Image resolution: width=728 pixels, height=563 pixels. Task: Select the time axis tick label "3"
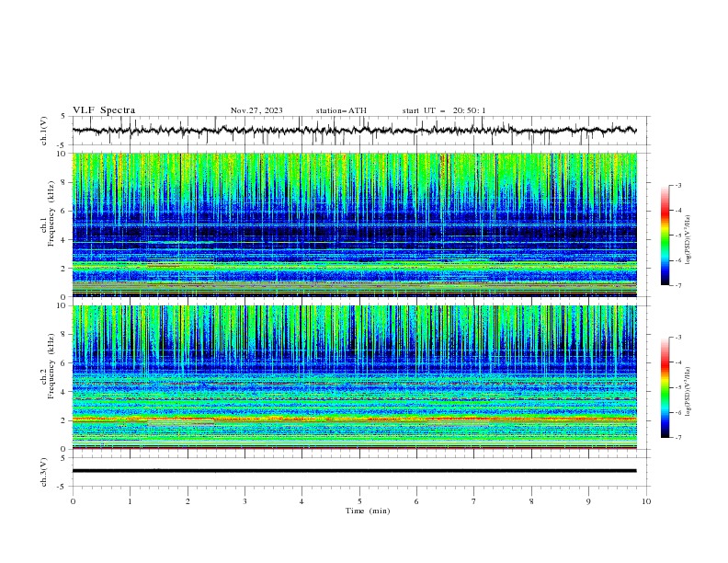tap(245, 501)
